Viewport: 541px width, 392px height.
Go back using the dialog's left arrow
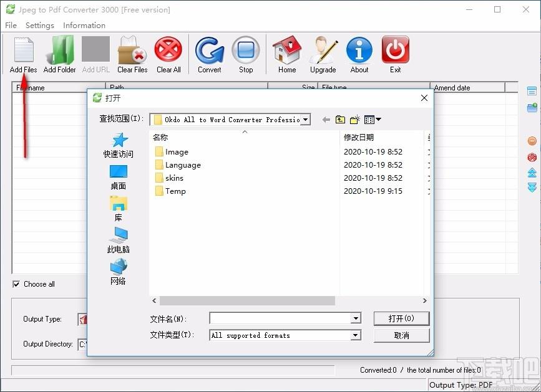coord(326,120)
